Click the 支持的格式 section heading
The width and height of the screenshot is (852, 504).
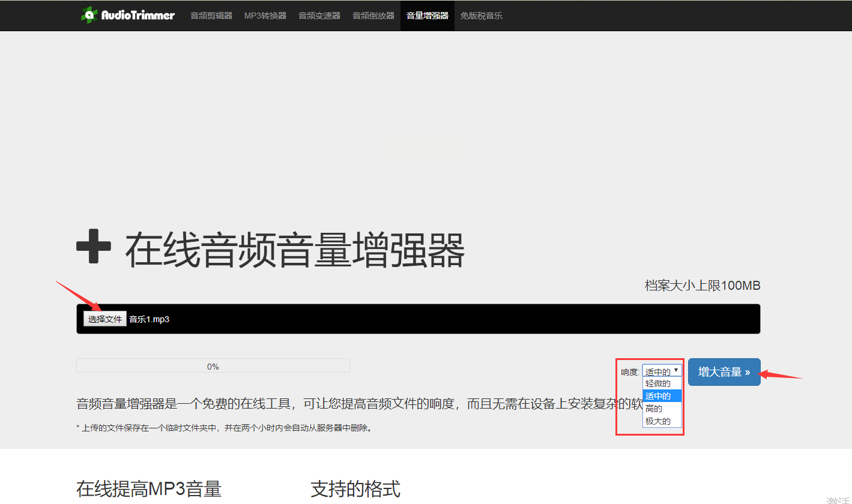point(355,489)
